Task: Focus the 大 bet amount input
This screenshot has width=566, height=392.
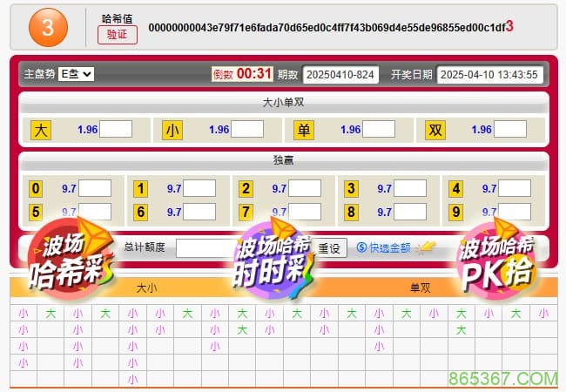Action: click(x=116, y=129)
